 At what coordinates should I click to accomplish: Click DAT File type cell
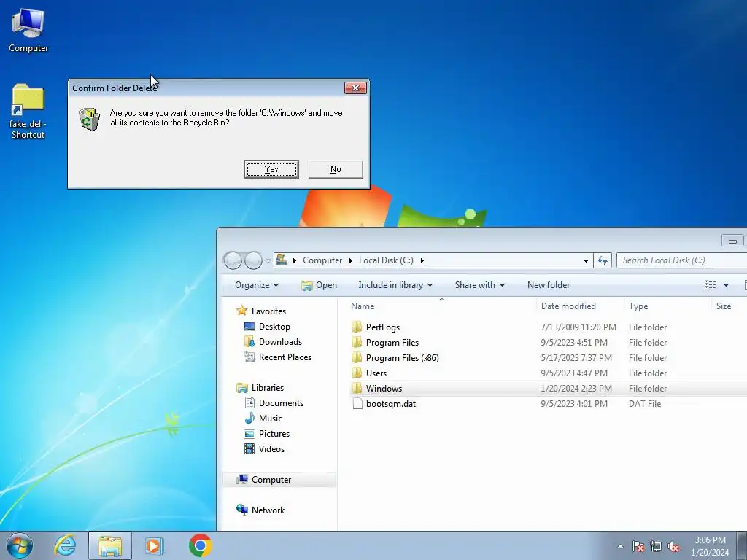point(645,403)
